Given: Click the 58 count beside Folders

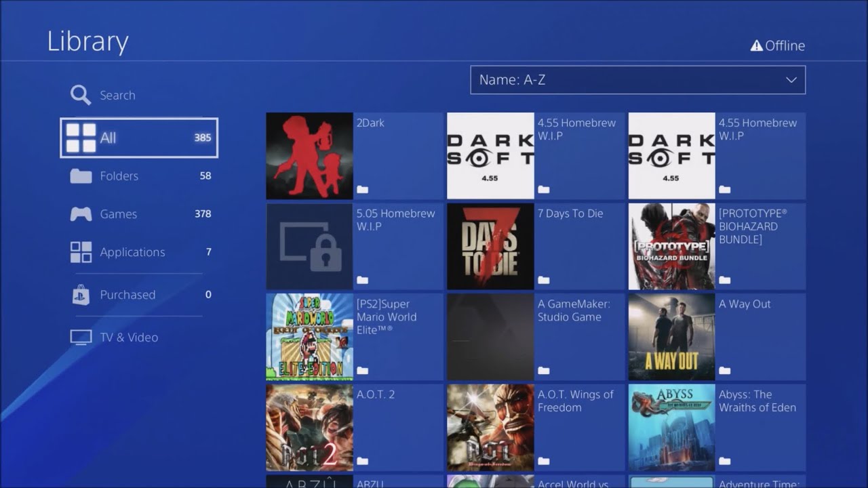Looking at the screenshot, I should pos(205,176).
